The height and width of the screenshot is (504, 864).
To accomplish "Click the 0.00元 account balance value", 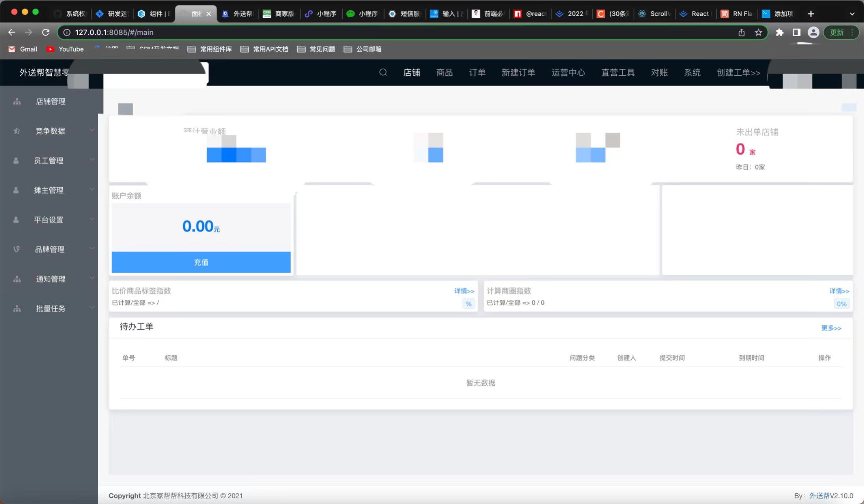I will pos(201,226).
